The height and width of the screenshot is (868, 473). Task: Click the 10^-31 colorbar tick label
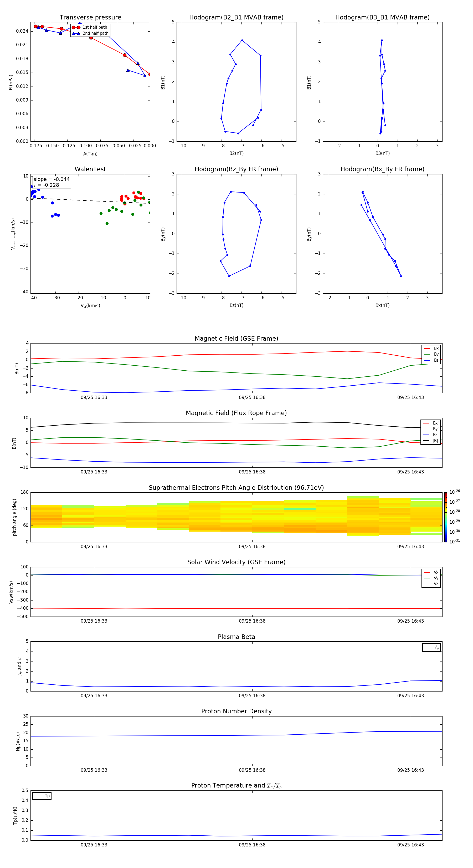tap(455, 542)
